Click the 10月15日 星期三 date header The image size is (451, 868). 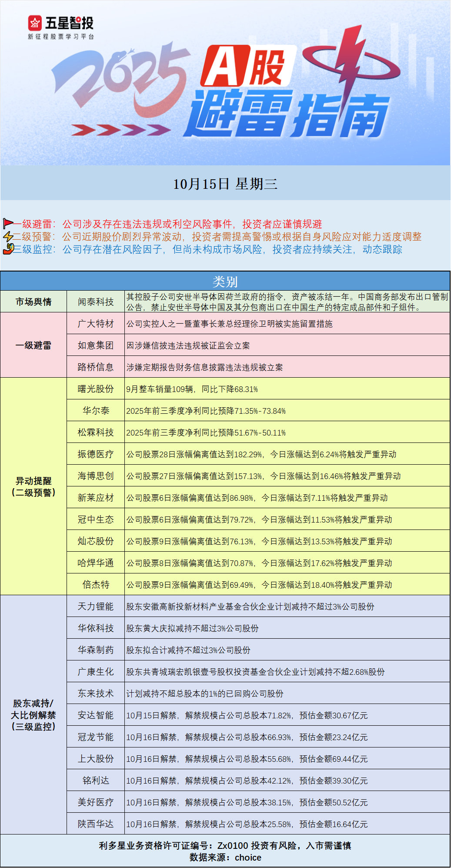(225, 184)
